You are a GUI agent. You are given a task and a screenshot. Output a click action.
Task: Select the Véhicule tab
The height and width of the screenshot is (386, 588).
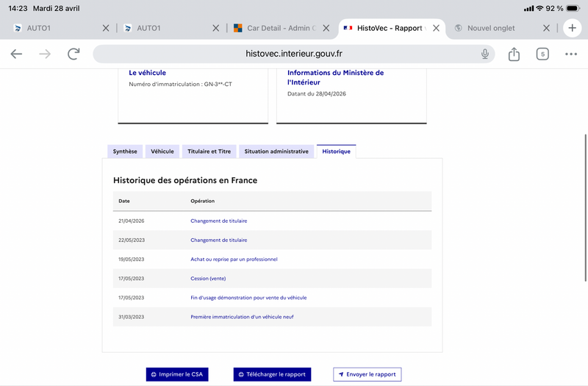pos(162,151)
